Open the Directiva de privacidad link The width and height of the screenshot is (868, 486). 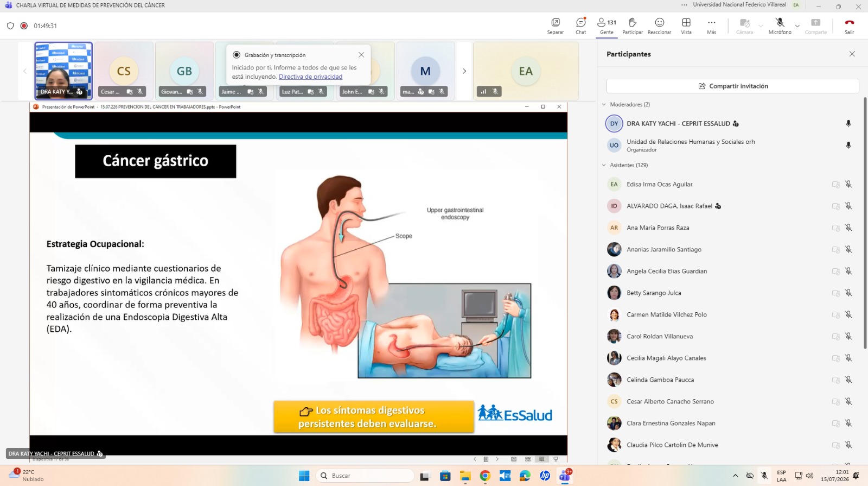(x=310, y=77)
